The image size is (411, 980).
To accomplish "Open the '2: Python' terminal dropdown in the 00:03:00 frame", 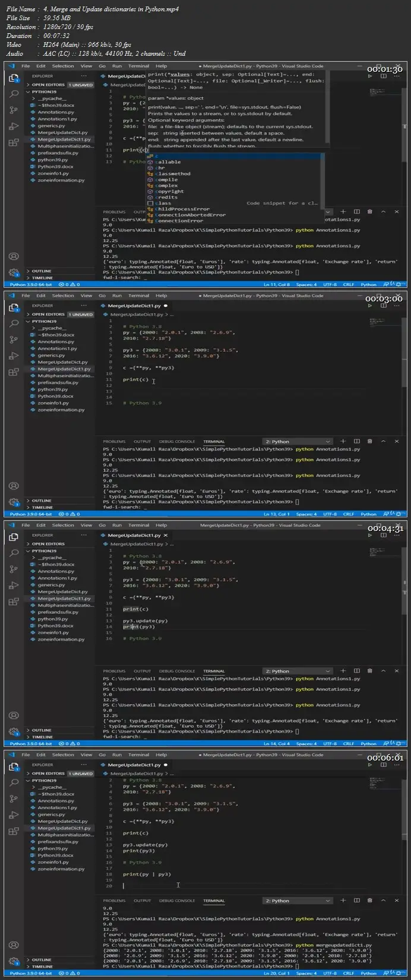I will coord(298,441).
